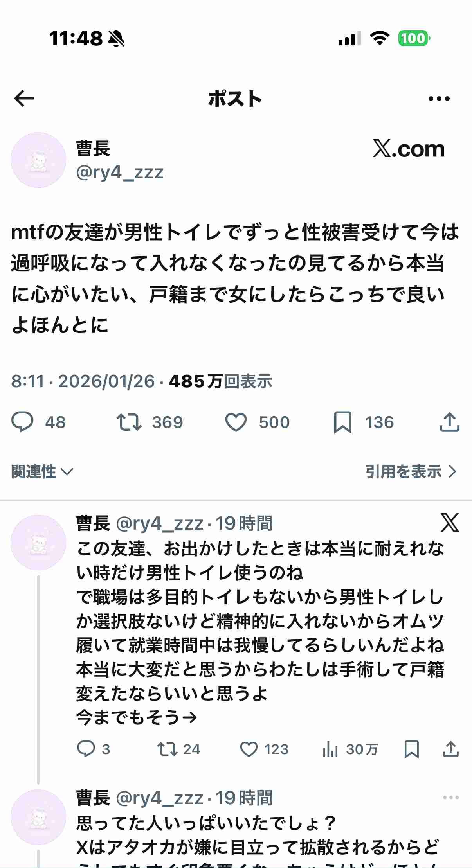The image size is (472, 868).
Task: Go back with the arrow
Action: tap(23, 98)
